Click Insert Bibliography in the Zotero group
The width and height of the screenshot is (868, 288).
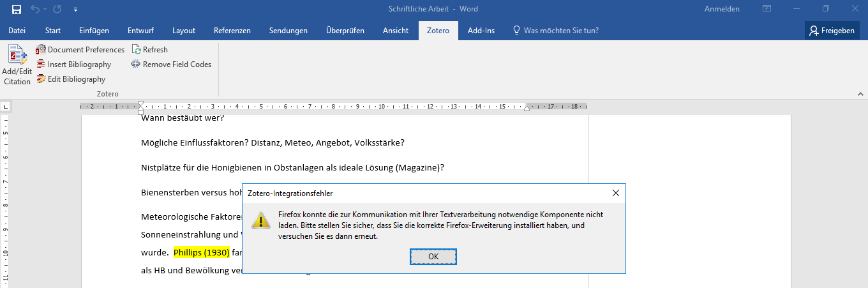click(x=73, y=64)
